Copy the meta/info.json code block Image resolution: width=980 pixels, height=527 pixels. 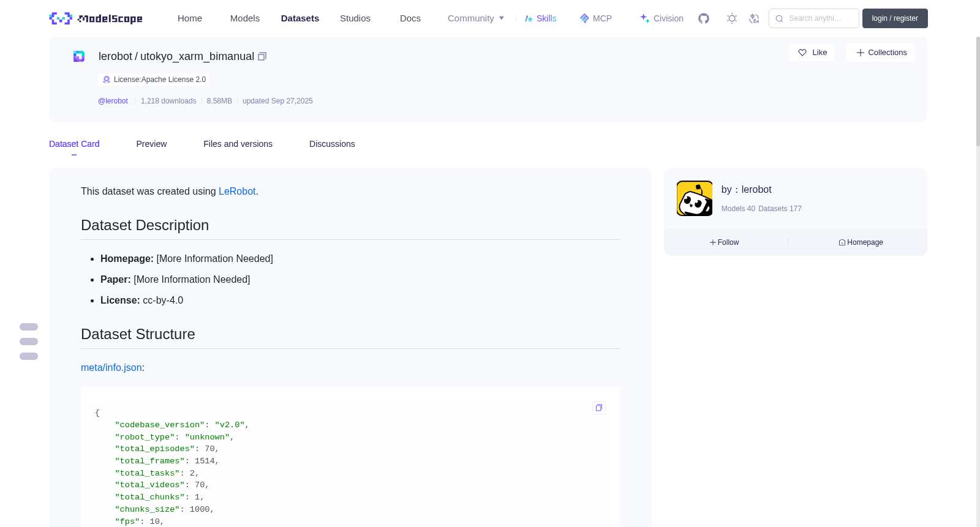(x=599, y=408)
